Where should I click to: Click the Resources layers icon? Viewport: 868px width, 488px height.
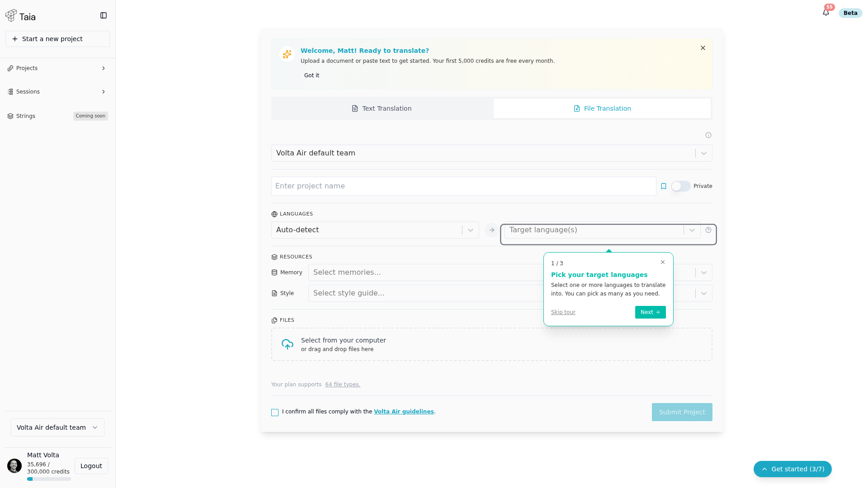274,257
